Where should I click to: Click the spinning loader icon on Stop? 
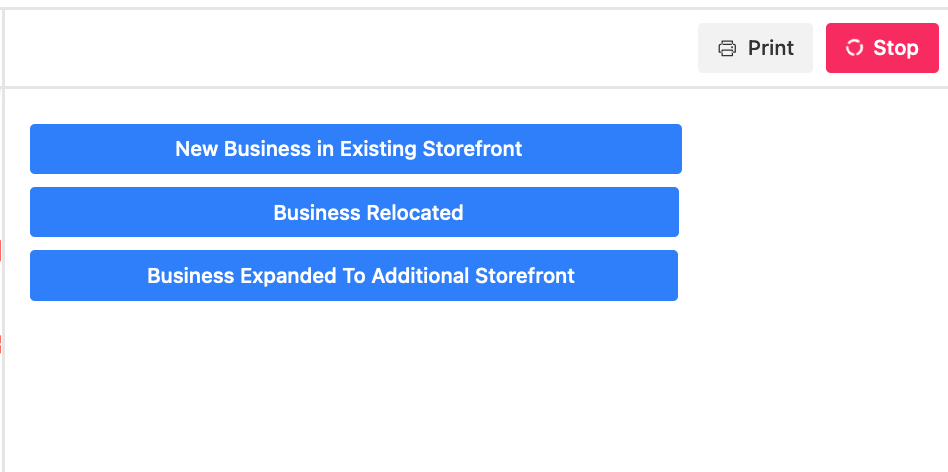[x=854, y=48]
